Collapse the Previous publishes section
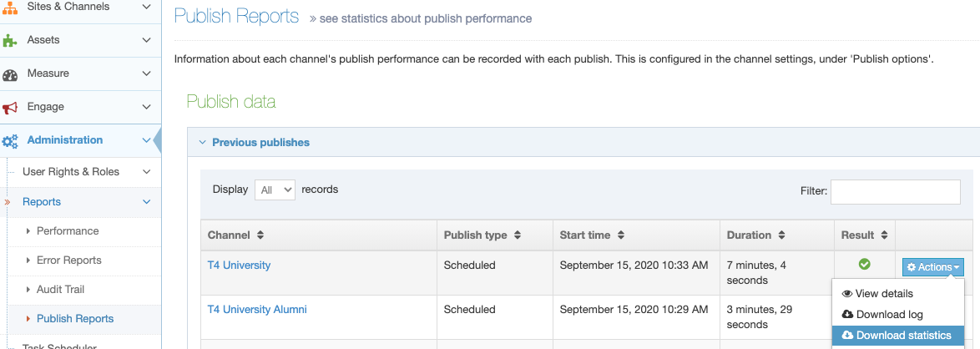This screenshot has height=349, width=980. click(x=202, y=143)
